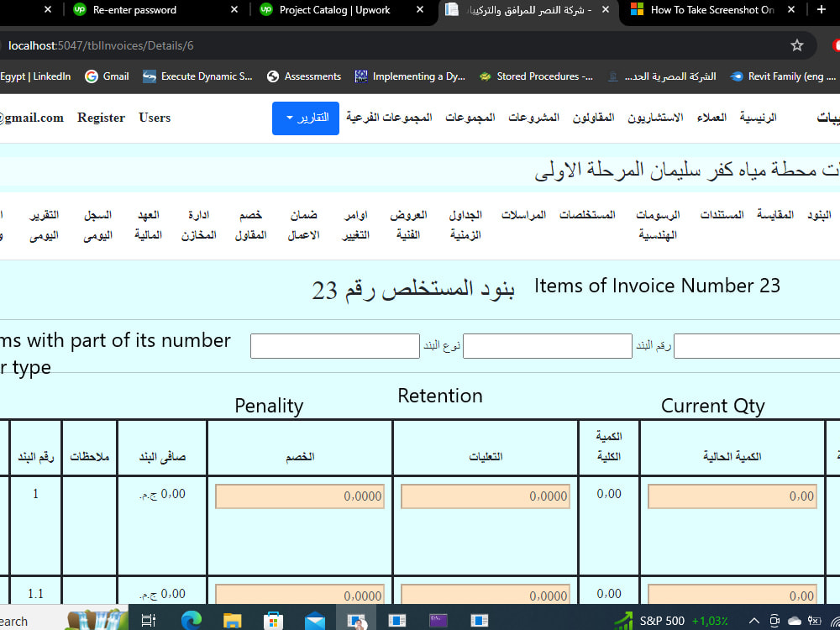Click the empty search box beside نوع البند
Viewport: 840px width, 630px height.
pos(335,346)
